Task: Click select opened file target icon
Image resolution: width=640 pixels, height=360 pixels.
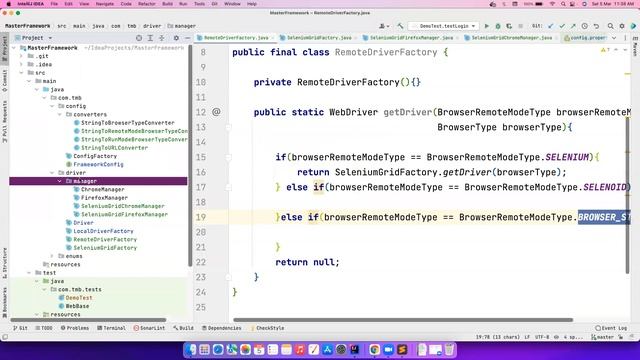Action: (139, 38)
